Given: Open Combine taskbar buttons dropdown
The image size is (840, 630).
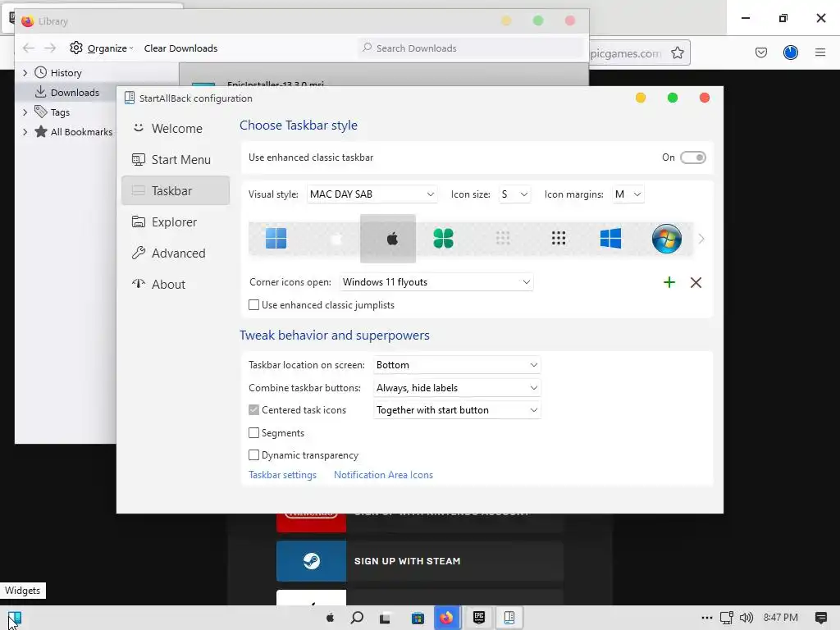Looking at the screenshot, I should [456, 388].
